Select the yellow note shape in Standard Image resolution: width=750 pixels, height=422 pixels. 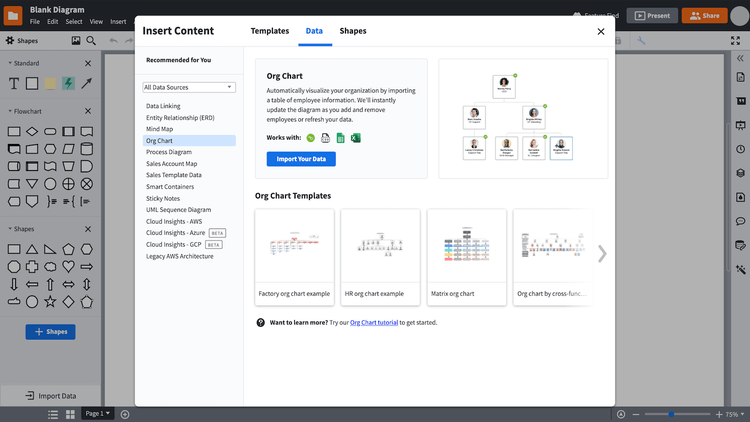[x=50, y=83]
